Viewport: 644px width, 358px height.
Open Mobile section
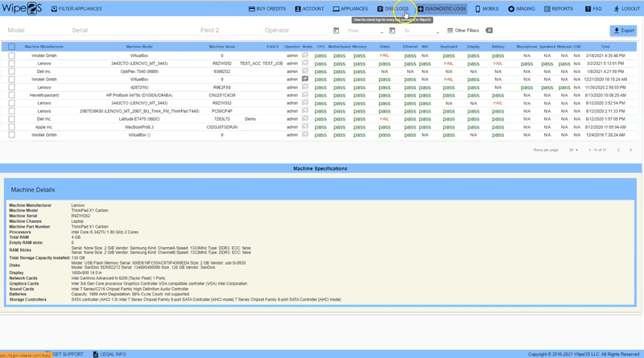tap(487, 9)
